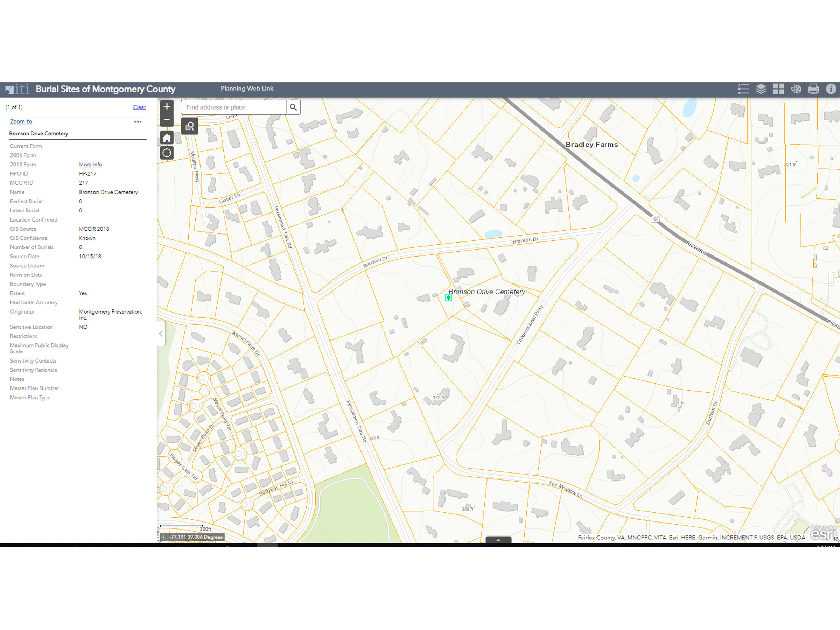Open the parcel search/select tool
The width and height of the screenshot is (840, 630).
click(189, 126)
